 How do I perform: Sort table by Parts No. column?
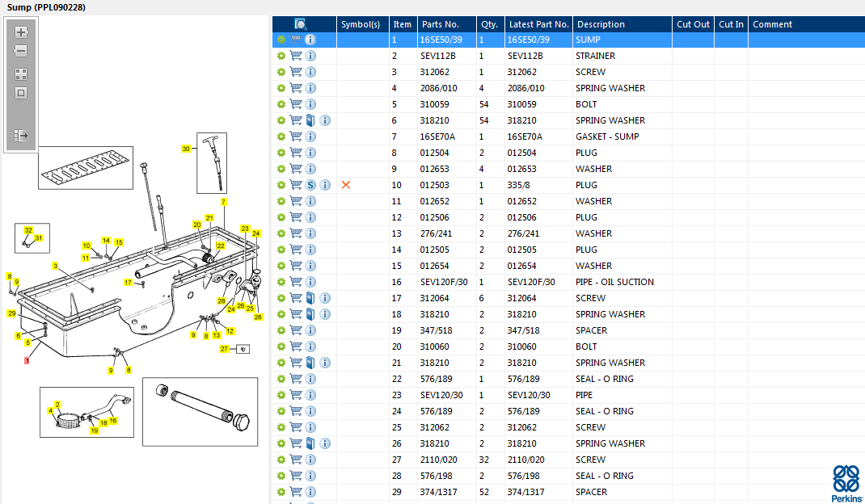440,24
